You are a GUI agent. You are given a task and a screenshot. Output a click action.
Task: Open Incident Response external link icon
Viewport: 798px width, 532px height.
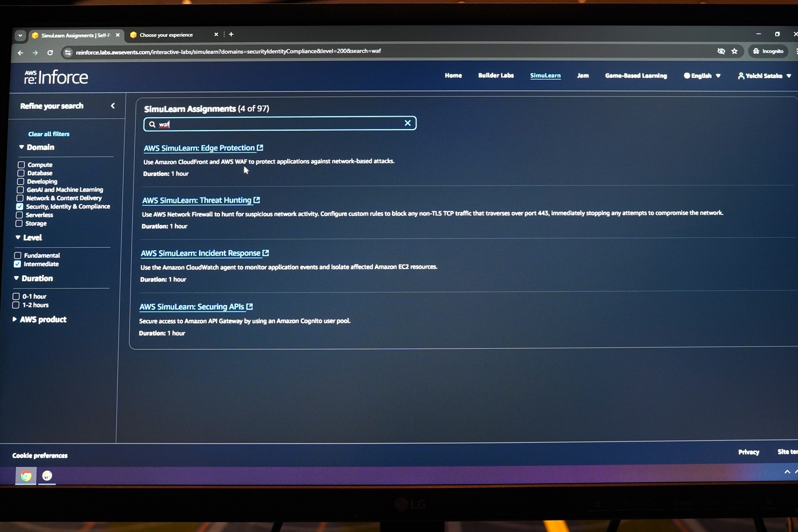pyautogui.click(x=266, y=253)
